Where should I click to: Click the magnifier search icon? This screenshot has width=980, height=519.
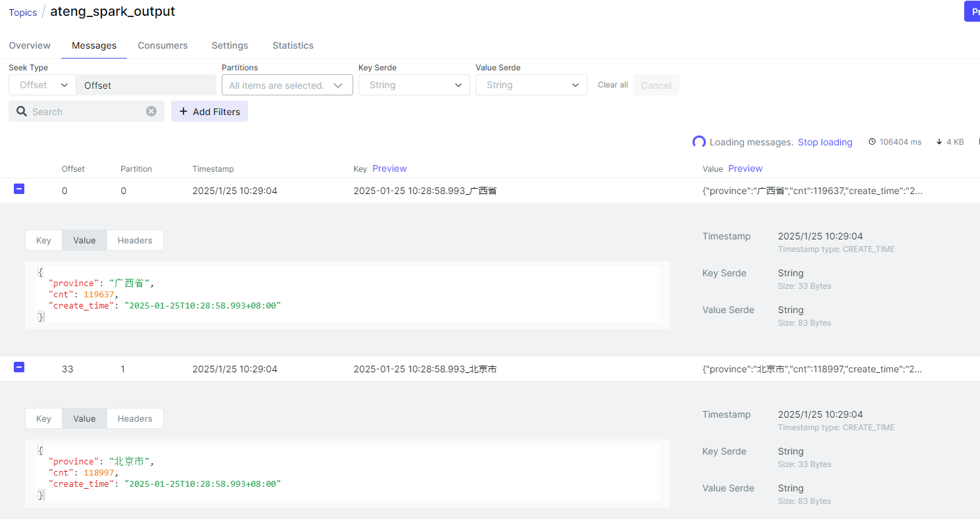tap(22, 111)
